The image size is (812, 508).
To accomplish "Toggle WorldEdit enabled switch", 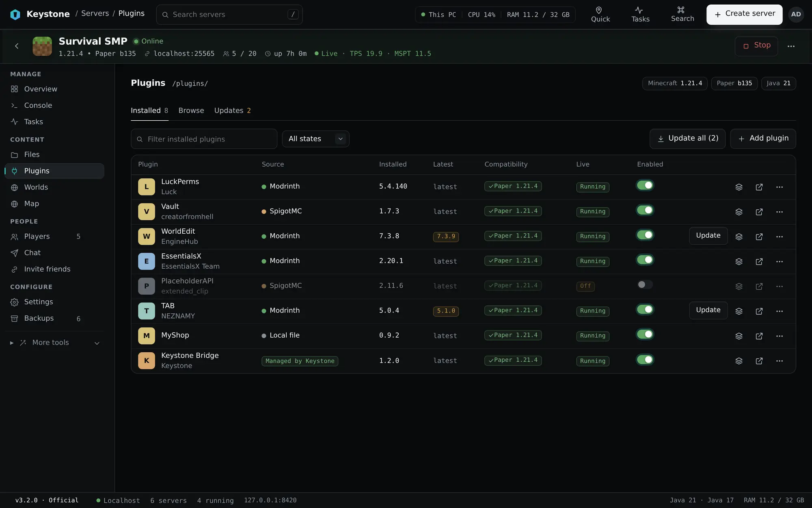I will click(x=645, y=235).
